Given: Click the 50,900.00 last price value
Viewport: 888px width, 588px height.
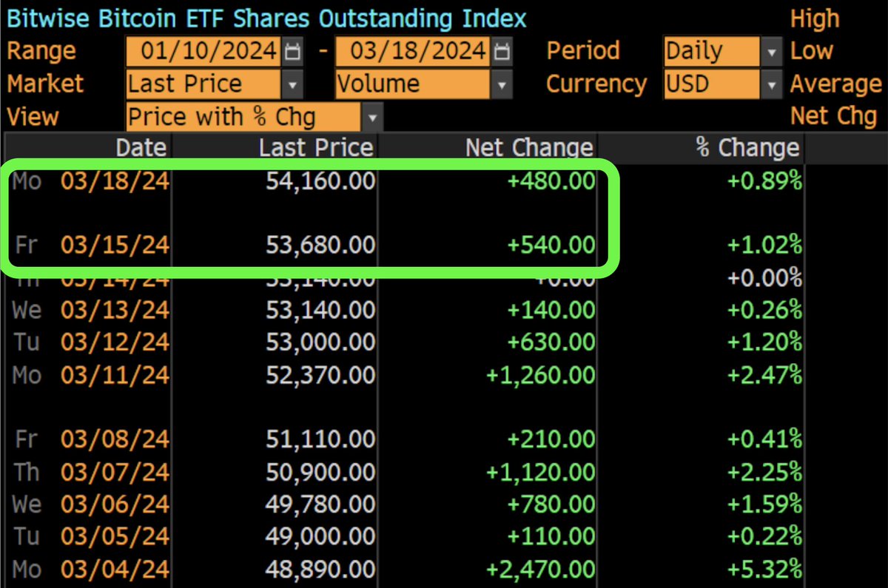Looking at the screenshot, I should click(x=320, y=472).
